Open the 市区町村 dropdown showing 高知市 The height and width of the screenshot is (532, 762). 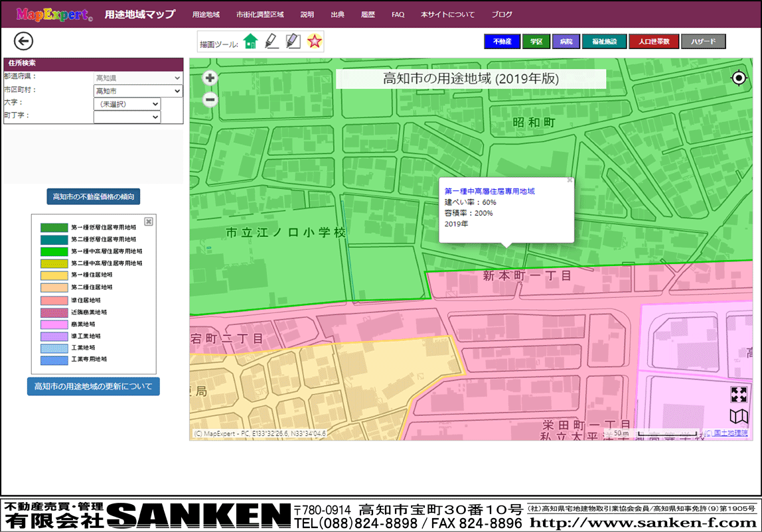(138, 91)
